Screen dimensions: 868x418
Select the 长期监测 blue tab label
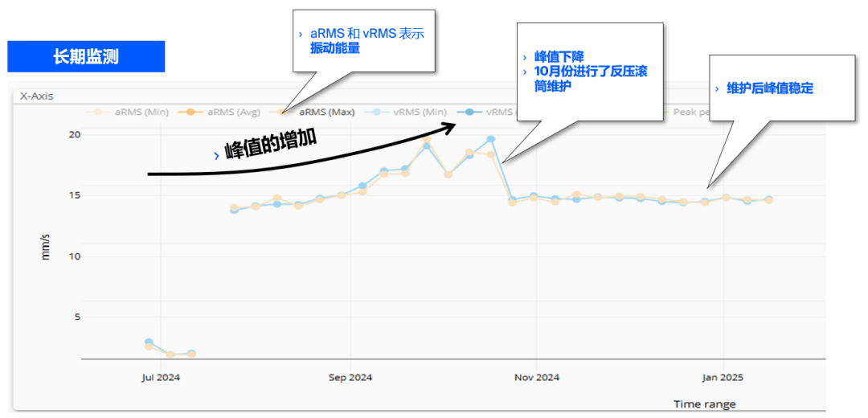pyautogui.click(x=86, y=56)
